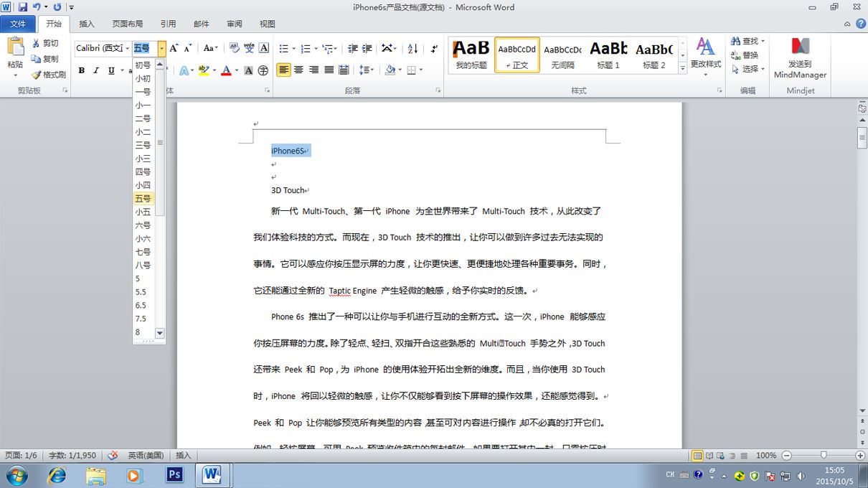Click the Clear Formatting eraser icon
868x488 pixels.
point(235,48)
